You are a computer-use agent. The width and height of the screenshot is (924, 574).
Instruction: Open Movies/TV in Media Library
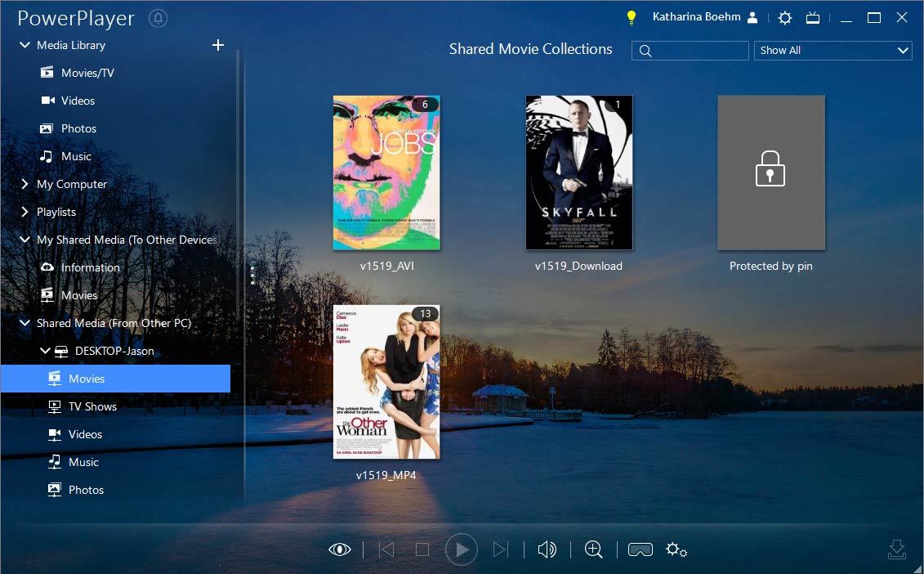pos(87,73)
